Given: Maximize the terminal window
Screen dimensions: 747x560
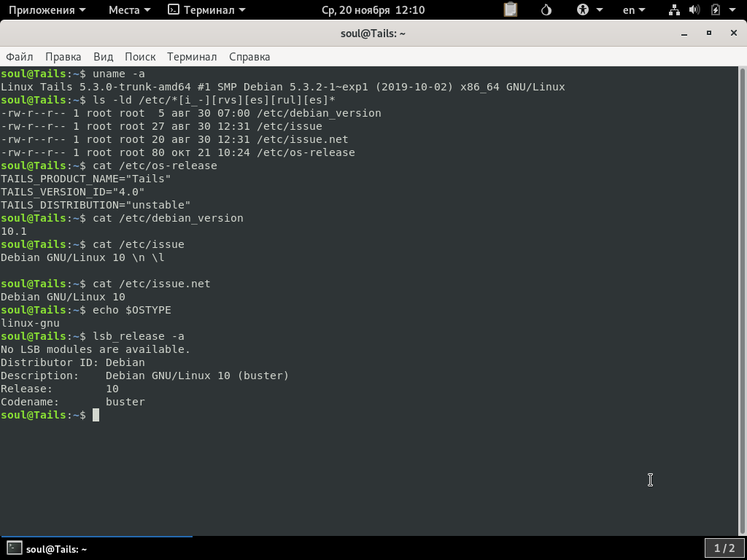Looking at the screenshot, I should 709,33.
